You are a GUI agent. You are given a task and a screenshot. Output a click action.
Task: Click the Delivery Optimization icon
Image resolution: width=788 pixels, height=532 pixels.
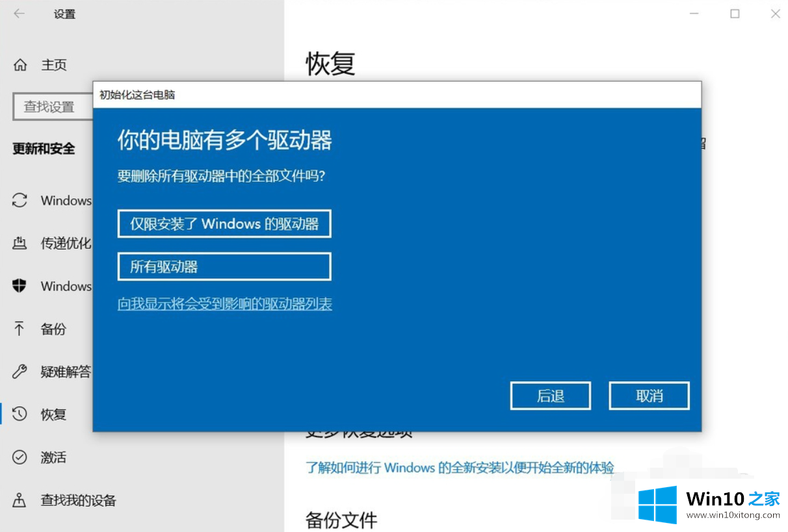[20, 243]
